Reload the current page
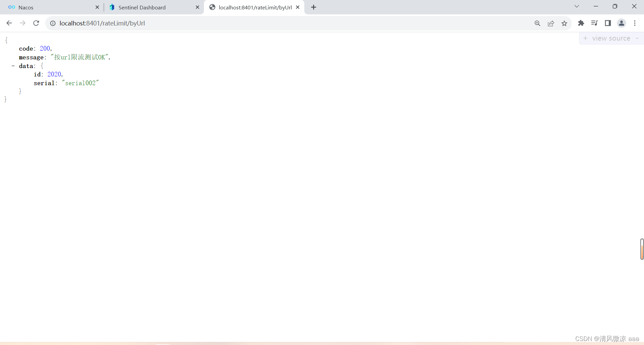Screen dimensions: 644x345 tap(36, 23)
